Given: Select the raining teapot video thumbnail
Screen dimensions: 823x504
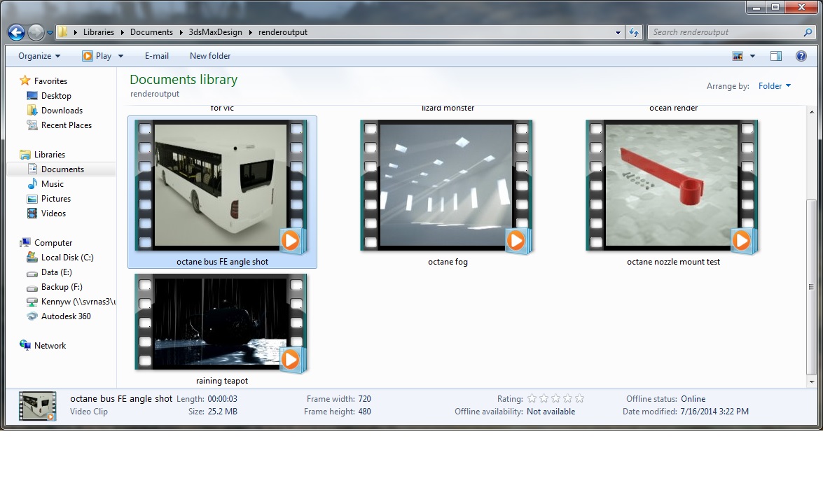Looking at the screenshot, I should [221, 323].
